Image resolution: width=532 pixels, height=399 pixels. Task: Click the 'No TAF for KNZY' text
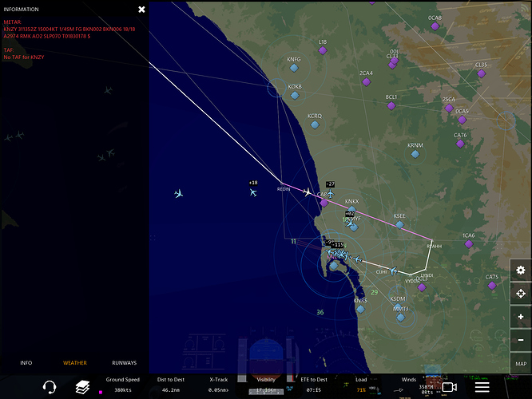tap(24, 57)
